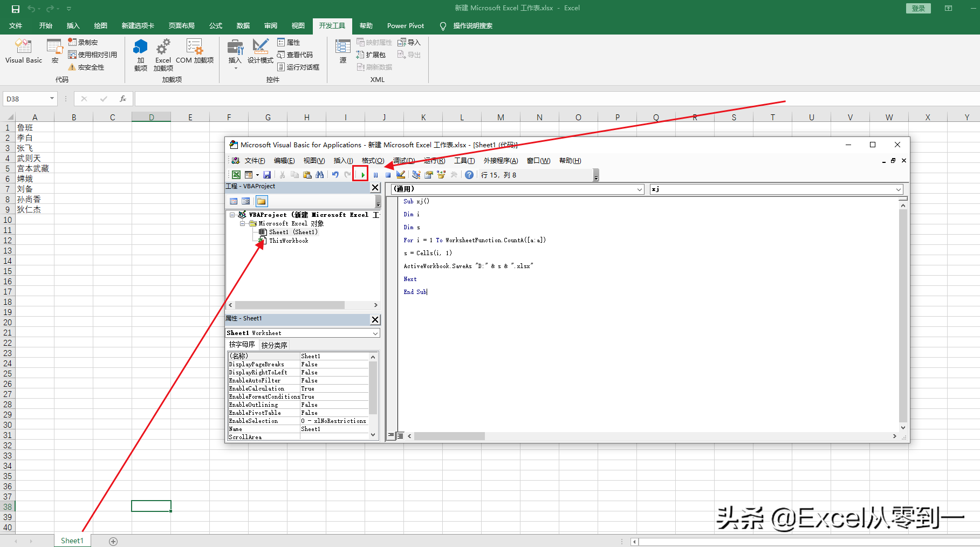Open Find with the binoculars icon
This screenshot has height=547, width=980.
point(320,175)
